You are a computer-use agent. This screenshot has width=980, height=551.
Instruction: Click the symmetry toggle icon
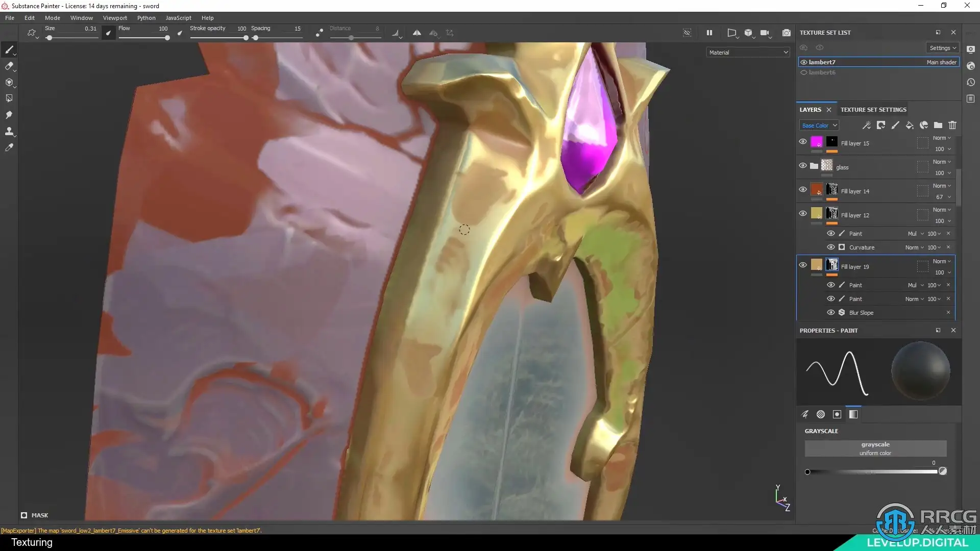point(416,33)
